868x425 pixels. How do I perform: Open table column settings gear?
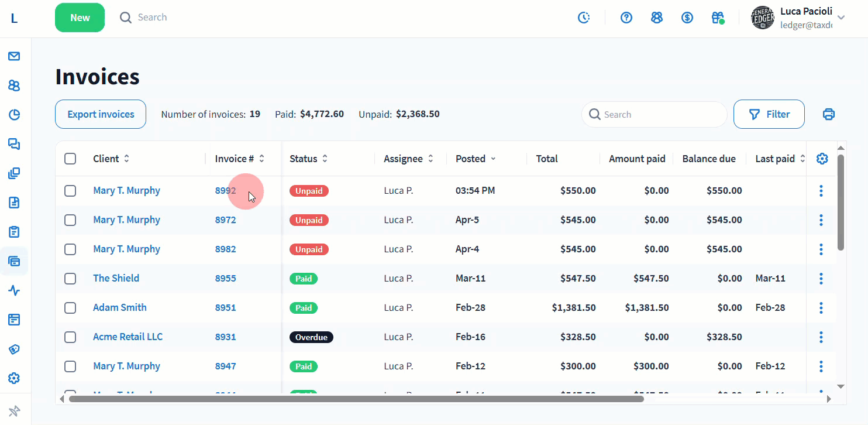click(x=822, y=159)
